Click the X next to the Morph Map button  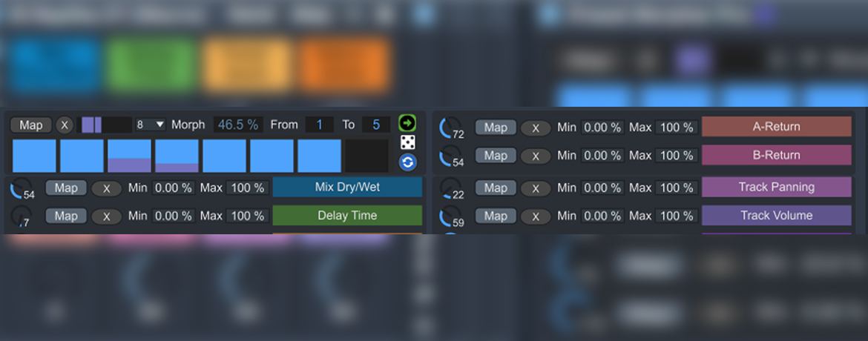65,125
